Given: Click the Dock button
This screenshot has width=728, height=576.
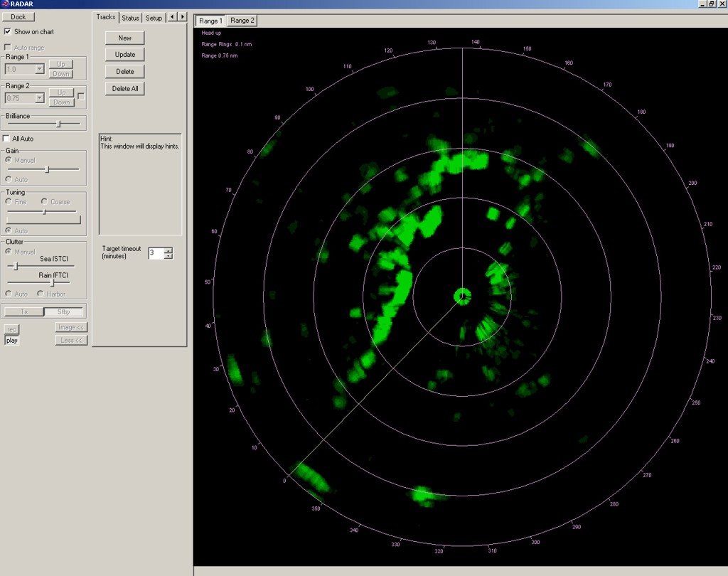Looking at the screenshot, I should pos(18,17).
